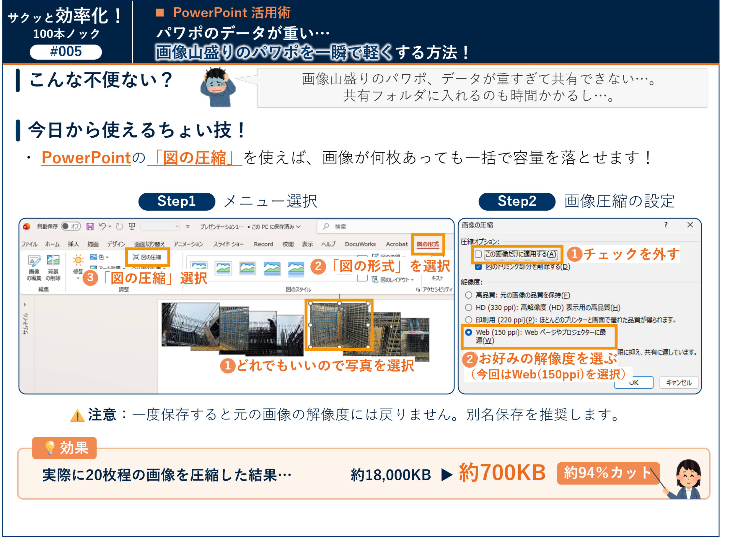Click the PowerPoint app logo icon
Viewport: 756px width, 537px height.
pos(27,226)
